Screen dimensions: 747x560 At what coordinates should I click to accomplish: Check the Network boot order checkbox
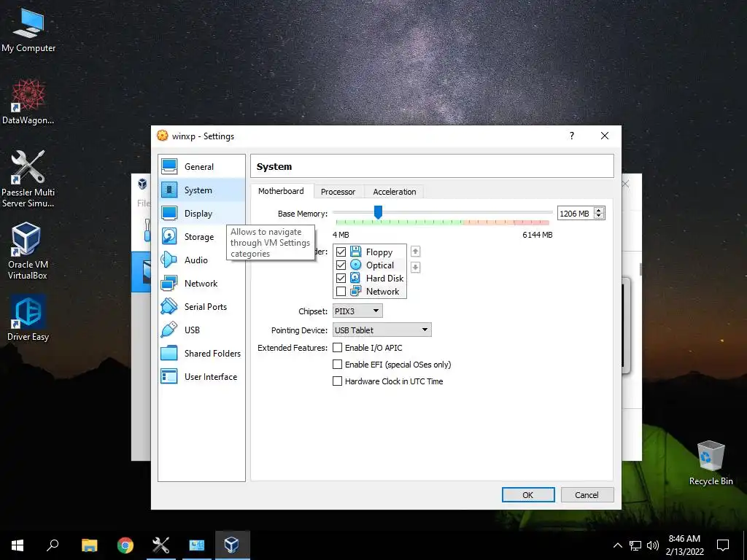click(341, 292)
